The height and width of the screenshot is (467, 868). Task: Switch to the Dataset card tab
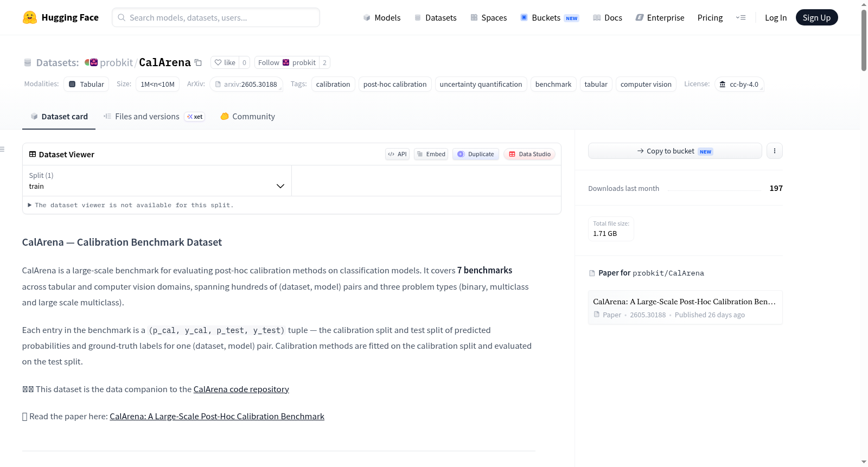coord(59,117)
